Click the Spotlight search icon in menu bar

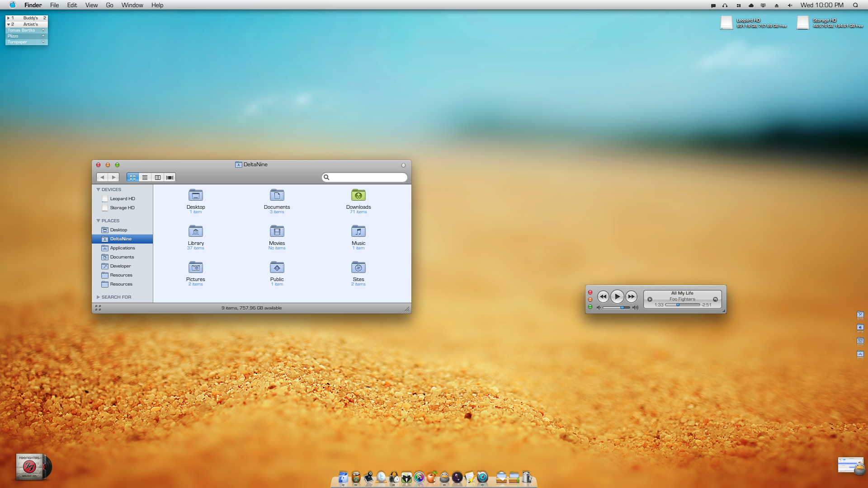coord(855,5)
